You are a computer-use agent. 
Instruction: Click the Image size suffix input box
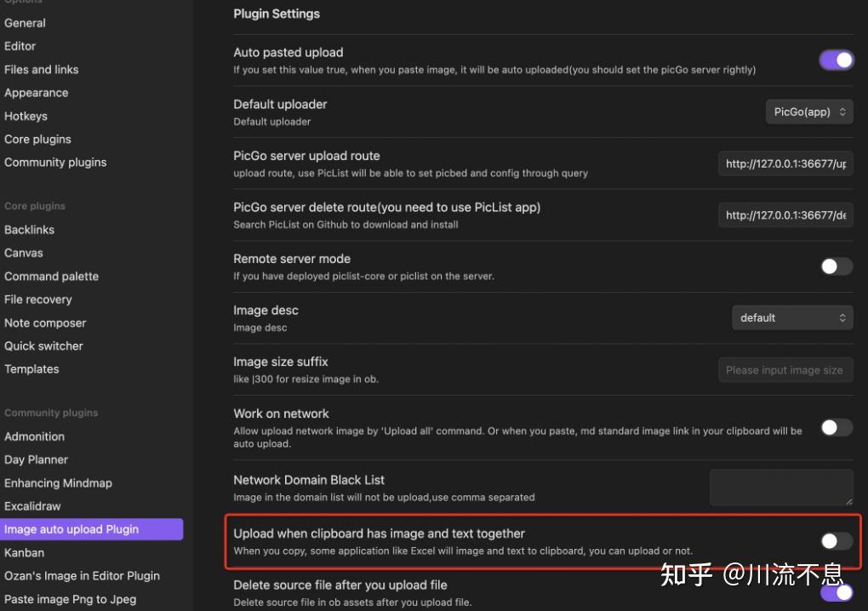(x=785, y=369)
